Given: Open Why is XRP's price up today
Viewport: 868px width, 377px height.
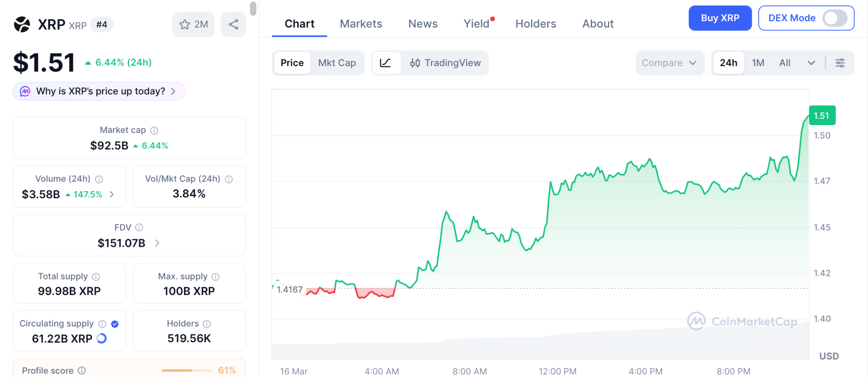Looking at the screenshot, I should click(99, 91).
